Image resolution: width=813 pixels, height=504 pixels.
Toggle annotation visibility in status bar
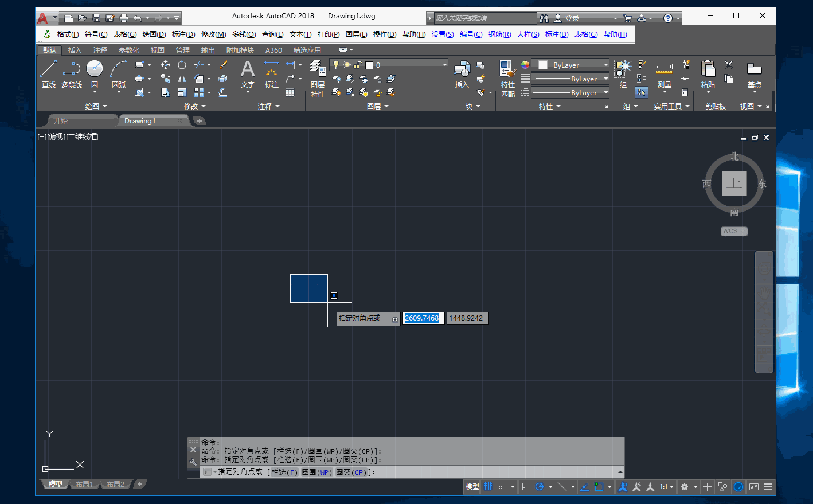[x=623, y=487]
